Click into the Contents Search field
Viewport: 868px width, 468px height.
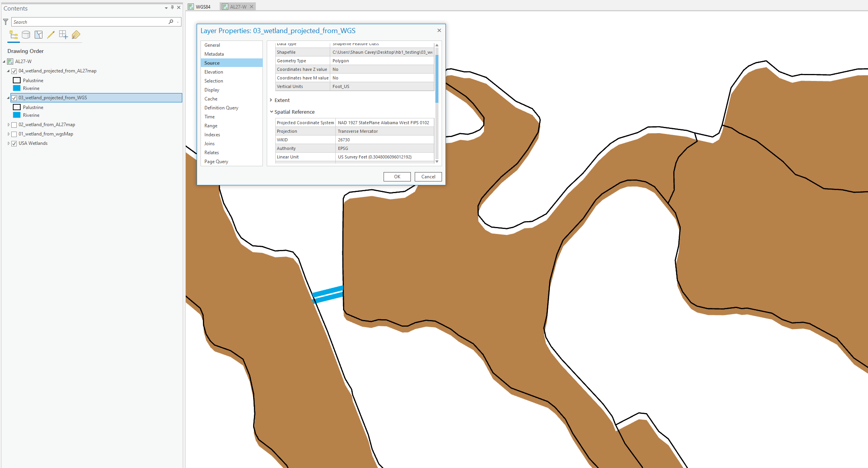click(90, 22)
